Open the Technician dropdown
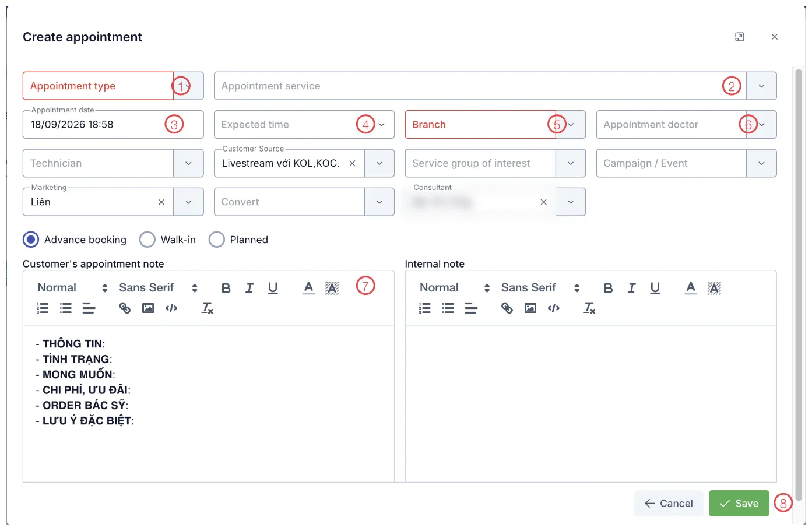The image size is (812, 531). (x=188, y=163)
